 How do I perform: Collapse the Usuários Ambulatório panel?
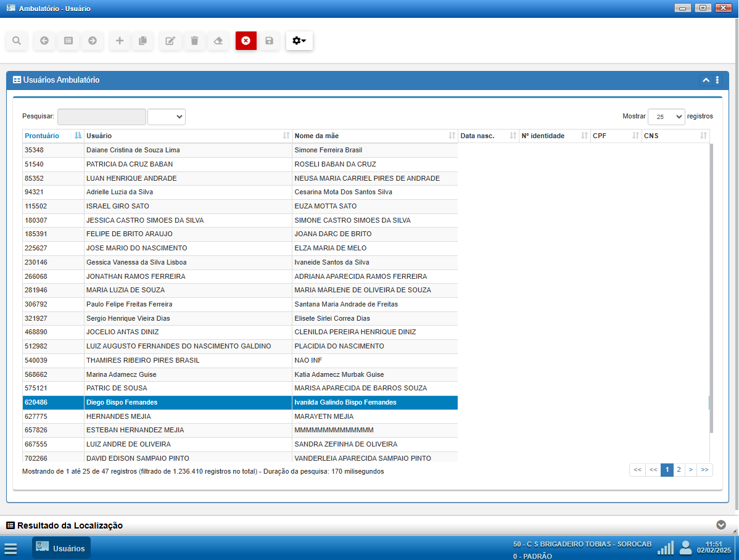(x=705, y=80)
